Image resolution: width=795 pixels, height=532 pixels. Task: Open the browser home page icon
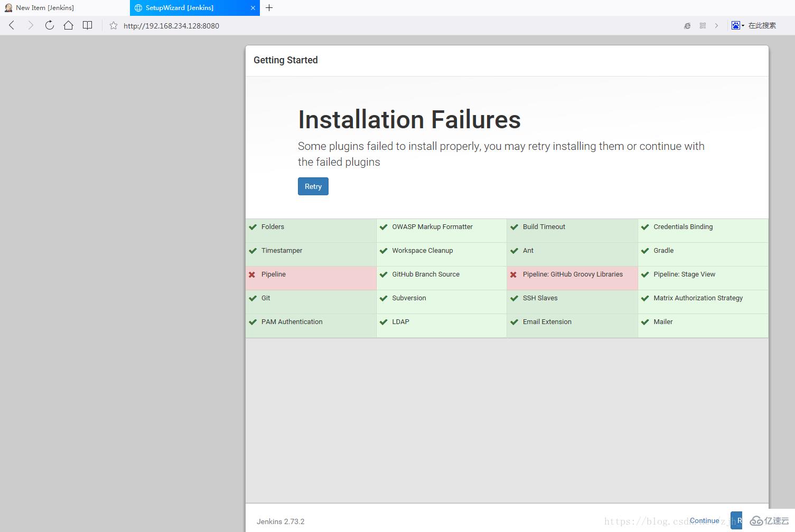click(69, 25)
